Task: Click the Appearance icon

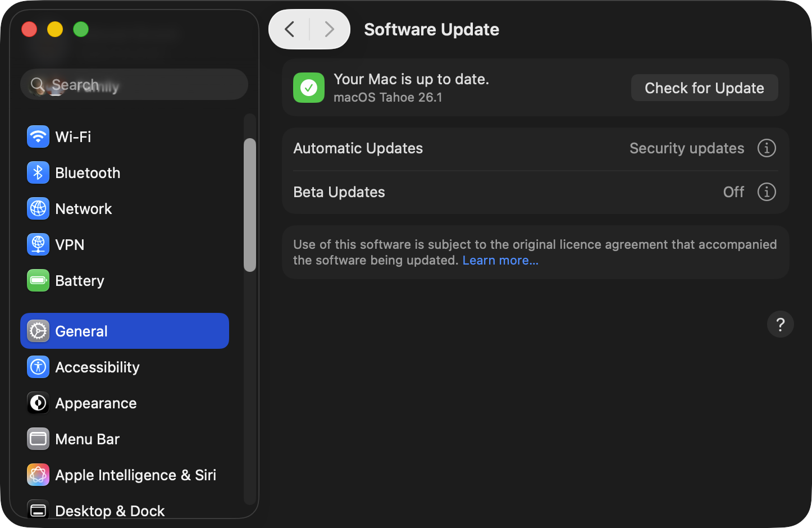Action: pyautogui.click(x=38, y=403)
